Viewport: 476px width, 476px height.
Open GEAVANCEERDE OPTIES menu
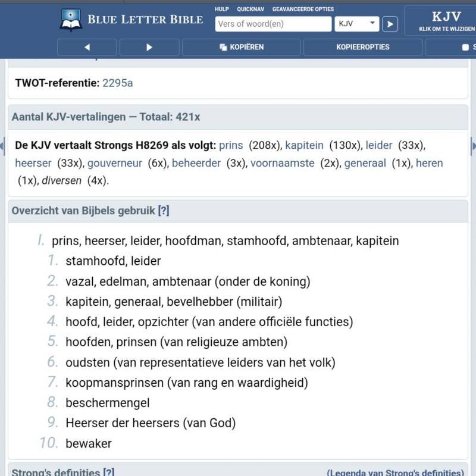pos(302,9)
